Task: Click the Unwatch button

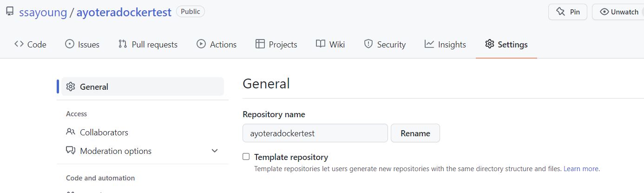Action: [x=619, y=12]
